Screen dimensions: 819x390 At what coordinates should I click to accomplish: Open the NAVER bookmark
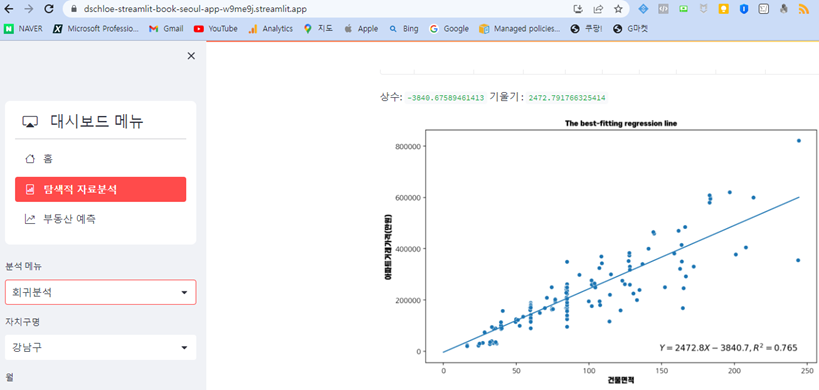(23, 29)
